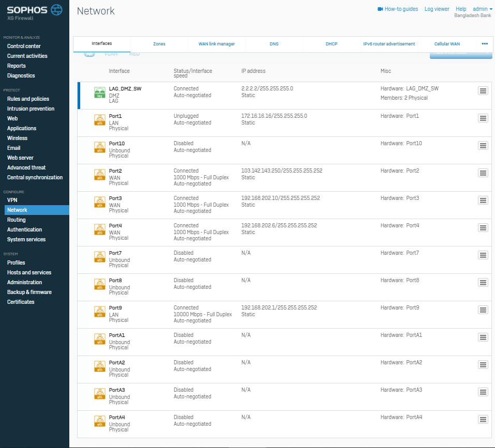Go to Applications in the sidebar
This screenshot has width=495, height=448.
22,128
